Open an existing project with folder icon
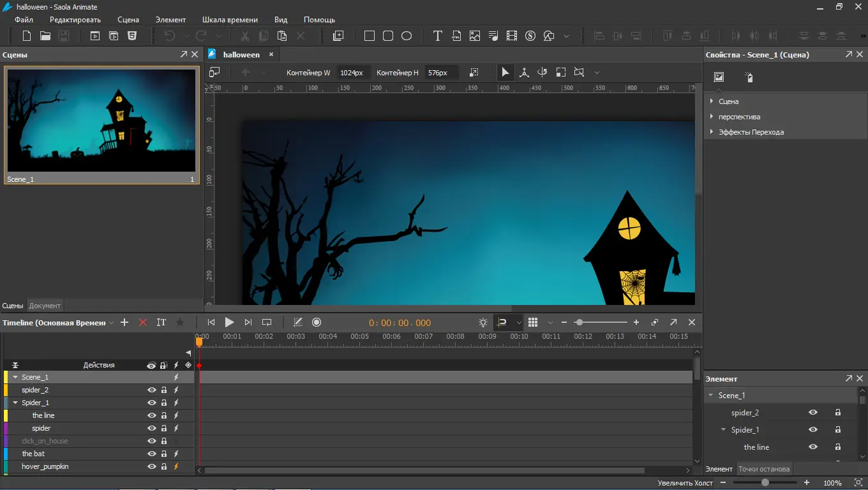Viewport: 868px width, 490px height. 45,36
